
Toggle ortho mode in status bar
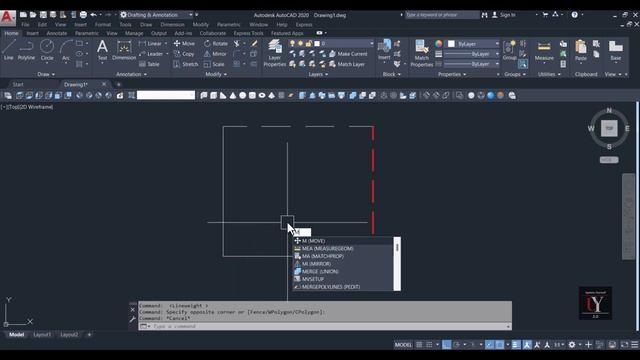click(x=447, y=345)
